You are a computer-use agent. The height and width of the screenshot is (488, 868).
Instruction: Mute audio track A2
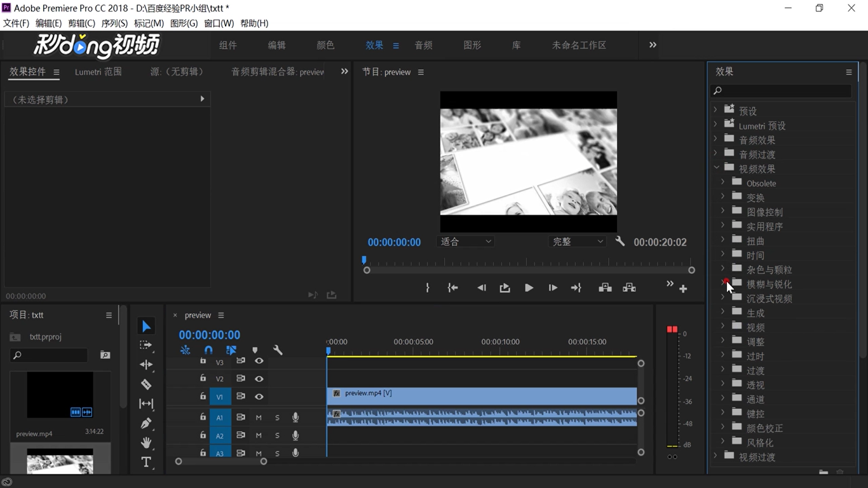259,436
